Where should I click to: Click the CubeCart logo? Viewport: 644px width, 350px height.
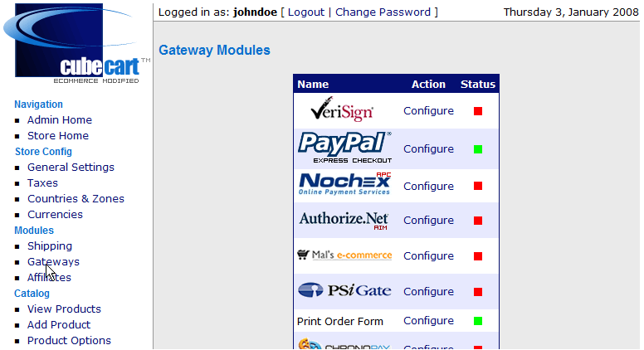click(78, 43)
